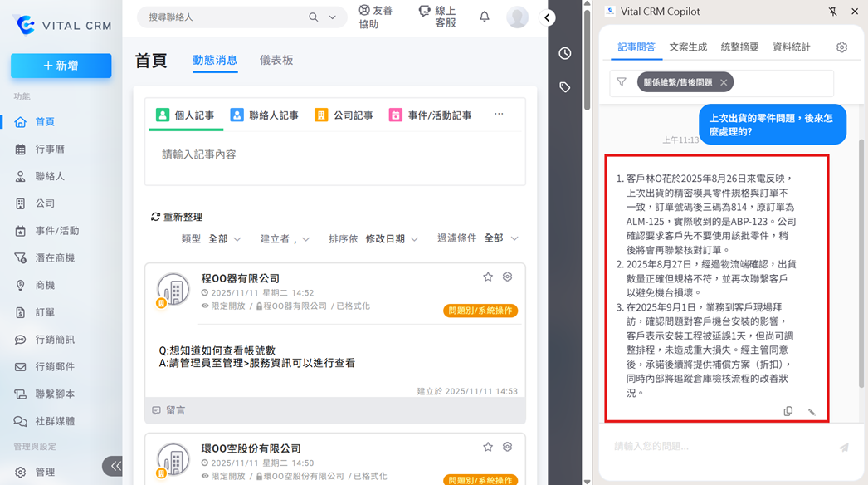Click the notification bell icon
This screenshot has width=868, height=485.
coord(485,17)
